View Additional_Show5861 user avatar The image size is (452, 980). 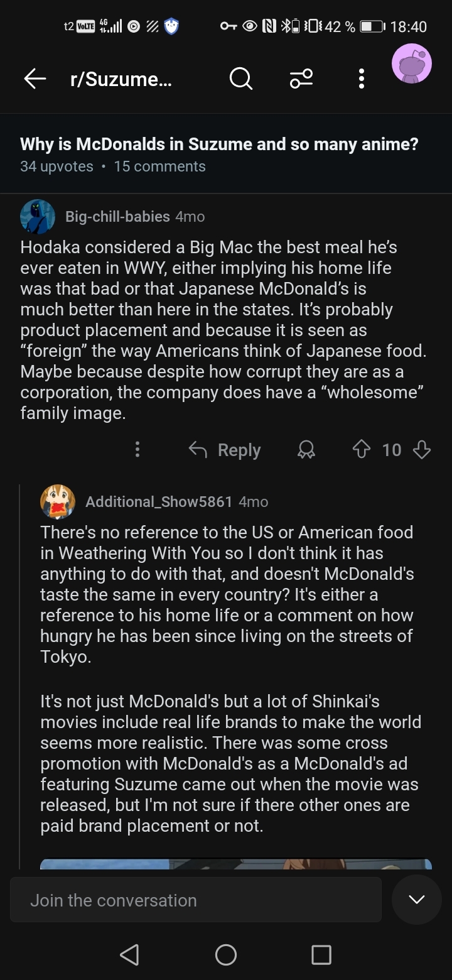[58, 502]
